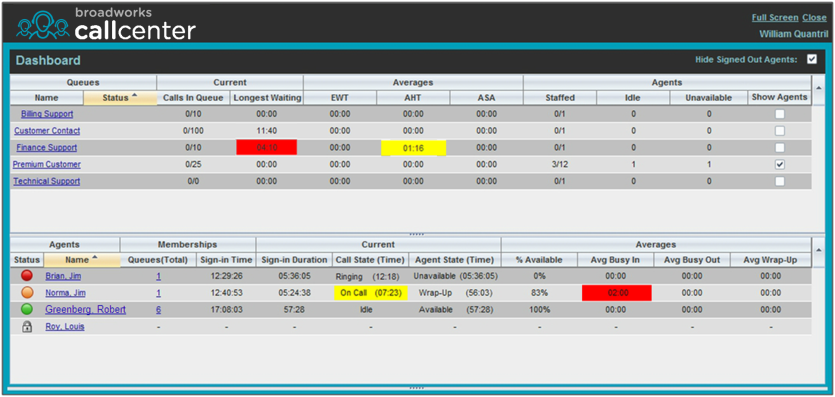Click the red 04:10 longest waiting cell

[267, 147]
